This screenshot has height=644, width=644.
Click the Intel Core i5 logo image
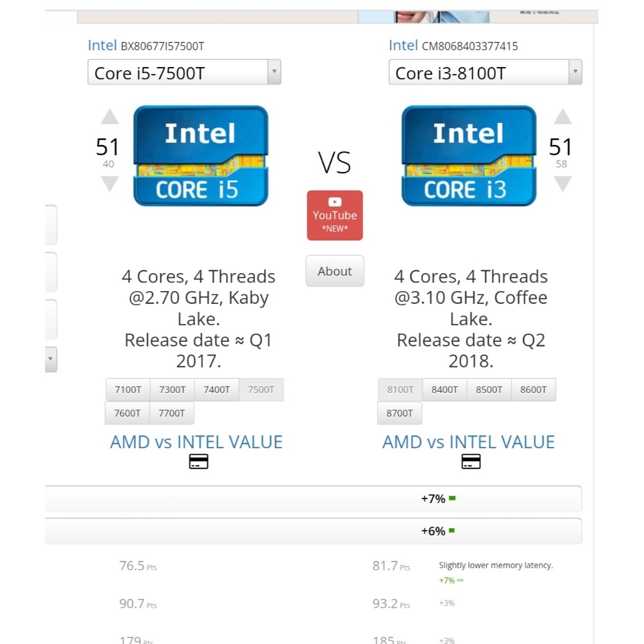click(x=200, y=156)
